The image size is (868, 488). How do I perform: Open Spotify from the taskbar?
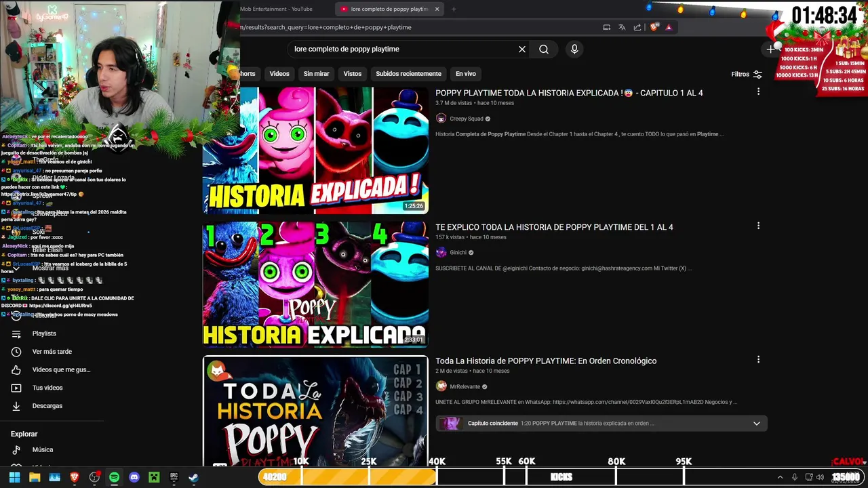[114, 477]
